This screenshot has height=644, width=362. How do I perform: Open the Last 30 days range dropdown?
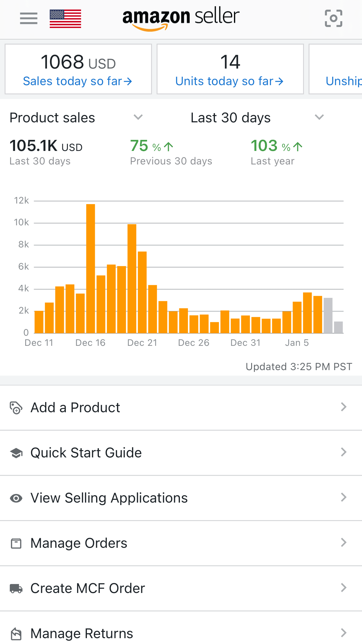click(319, 117)
